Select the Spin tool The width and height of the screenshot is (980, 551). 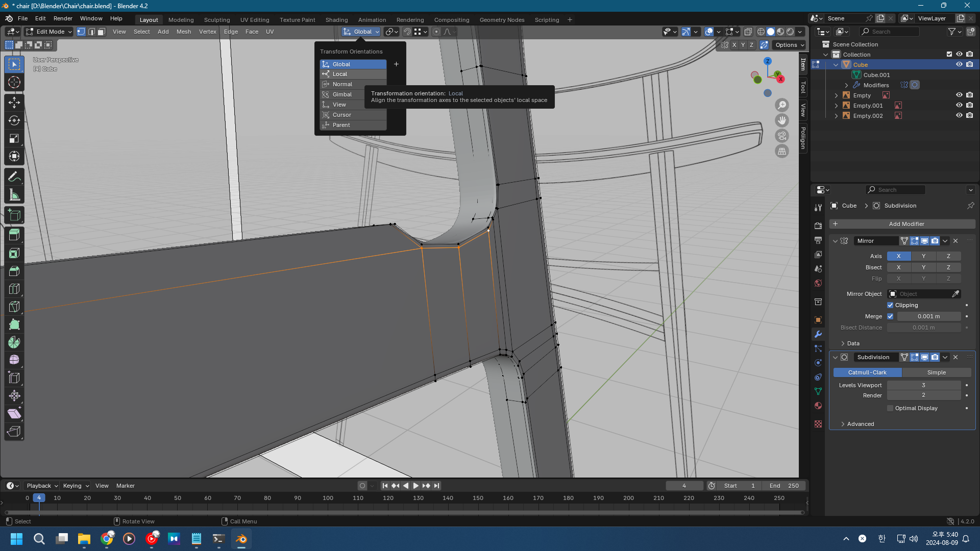tap(14, 342)
